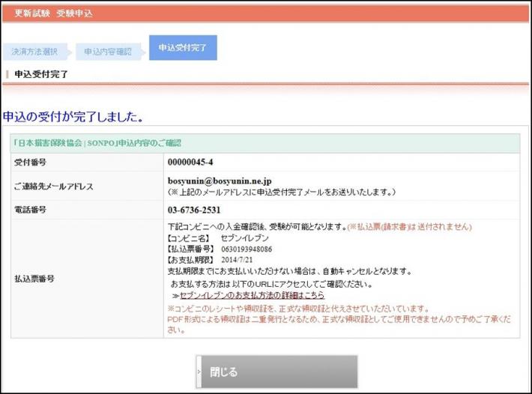Select the 決済方法選択 step
This screenshot has height=394, width=532.
(34, 52)
